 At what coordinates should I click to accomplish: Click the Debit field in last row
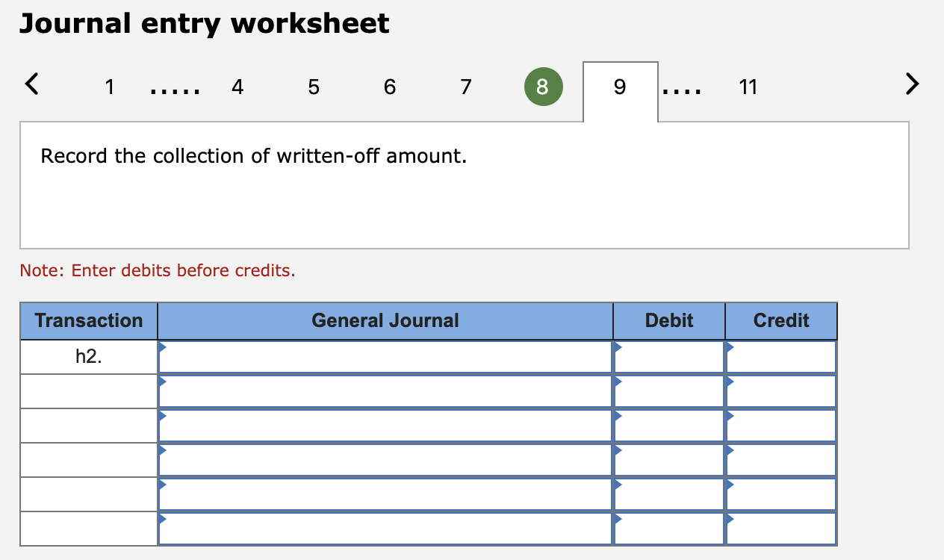tap(669, 529)
